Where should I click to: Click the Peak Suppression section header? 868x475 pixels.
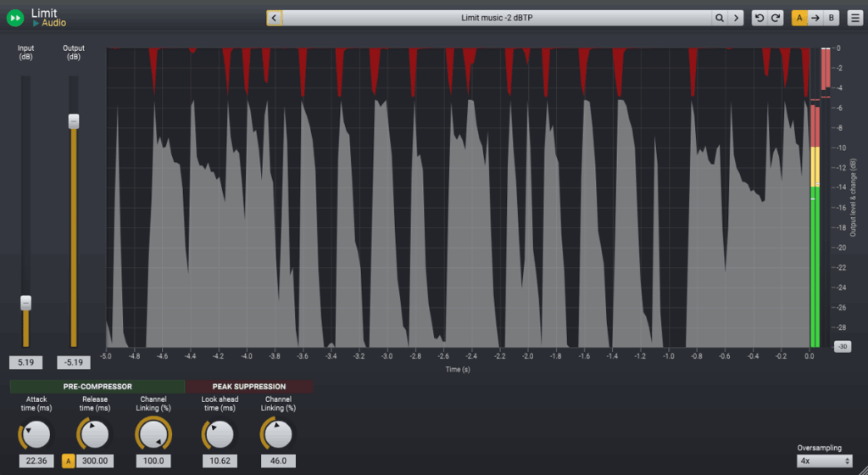click(248, 387)
